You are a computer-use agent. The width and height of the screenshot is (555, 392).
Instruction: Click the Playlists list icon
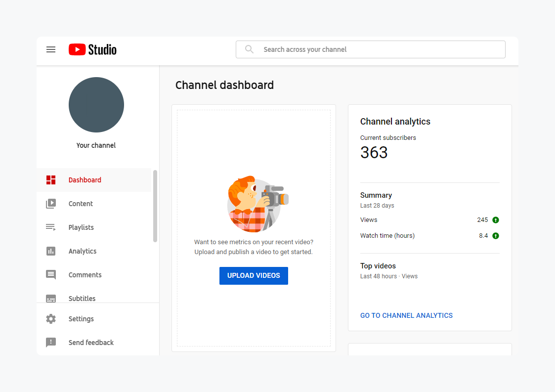click(51, 227)
